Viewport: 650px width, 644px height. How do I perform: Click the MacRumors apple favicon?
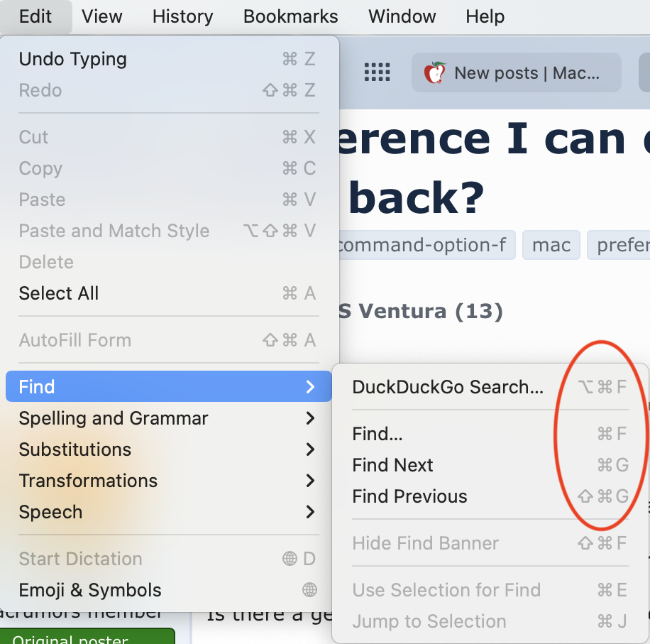click(434, 72)
